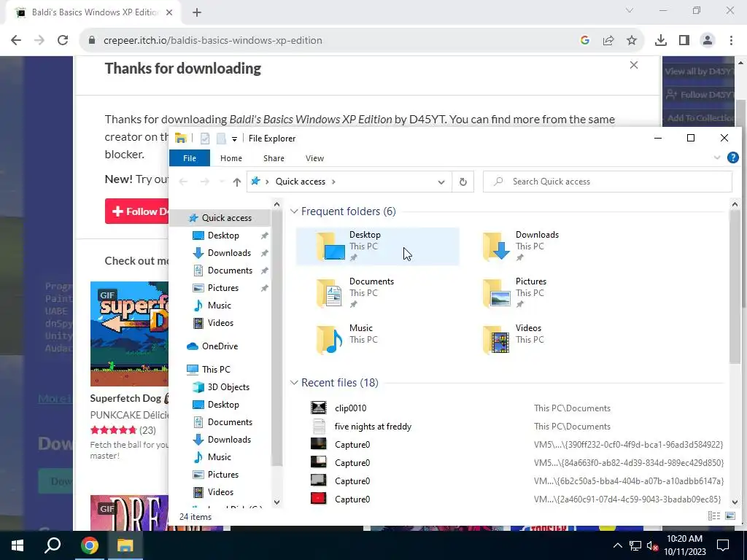Screen dimensions: 747x560
Task: Reload the Chrome page
Action: click(63, 41)
